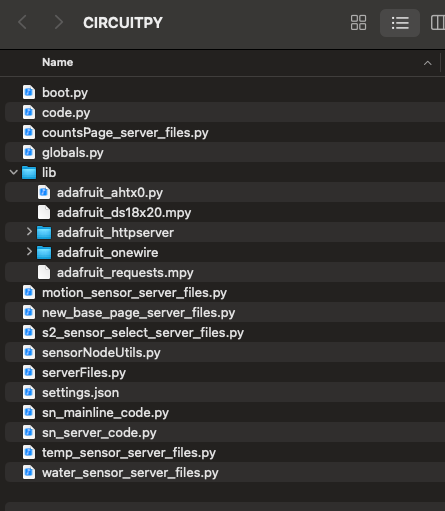The height and width of the screenshot is (511, 445).
Task: Select the adafruit_ahtx0.py name
Action: (x=110, y=193)
